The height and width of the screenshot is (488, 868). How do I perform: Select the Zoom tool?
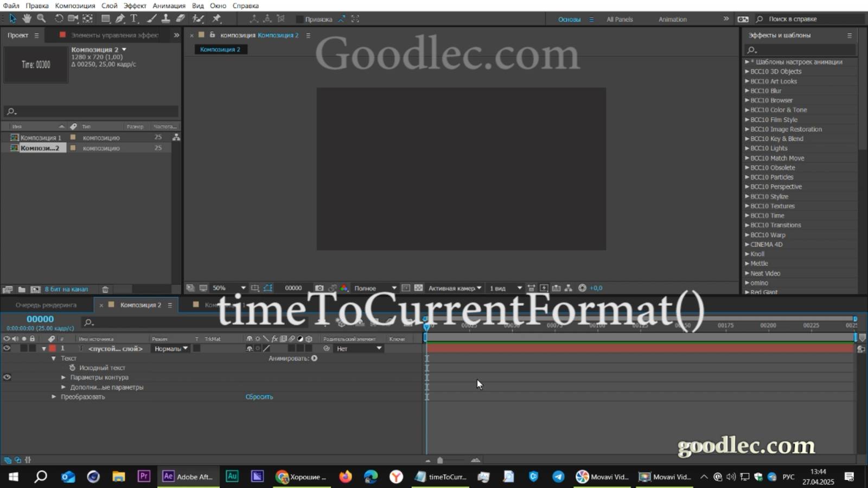(41, 18)
